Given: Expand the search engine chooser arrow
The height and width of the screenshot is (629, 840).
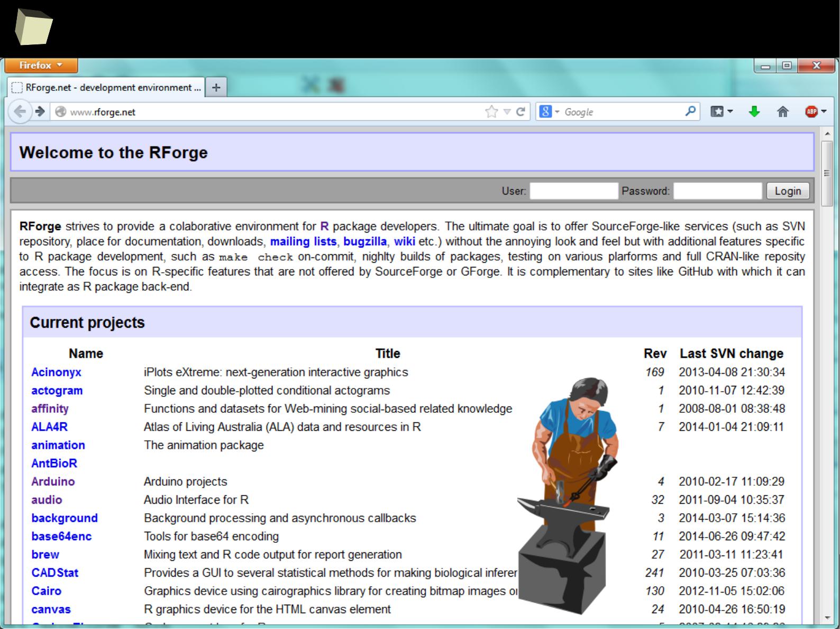Looking at the screenshot, I should [x=557, y=112].
